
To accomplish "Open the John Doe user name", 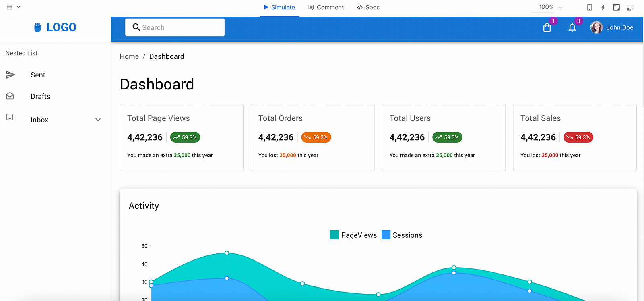I will pos(620,27).
